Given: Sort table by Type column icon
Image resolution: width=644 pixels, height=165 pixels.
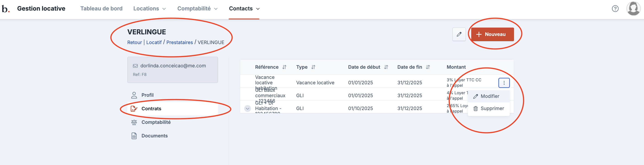Looking at the screenshot, I should pyautogui.click(x=313, y=67).
